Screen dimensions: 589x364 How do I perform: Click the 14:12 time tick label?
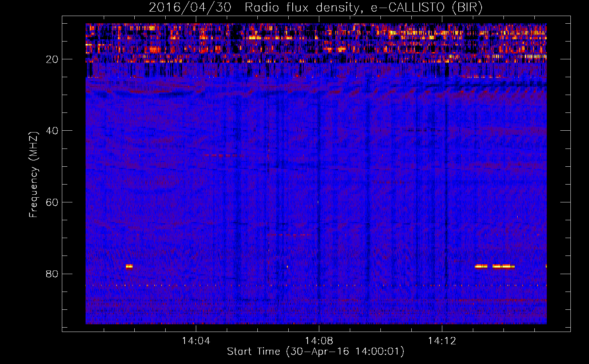coord(442,341)
